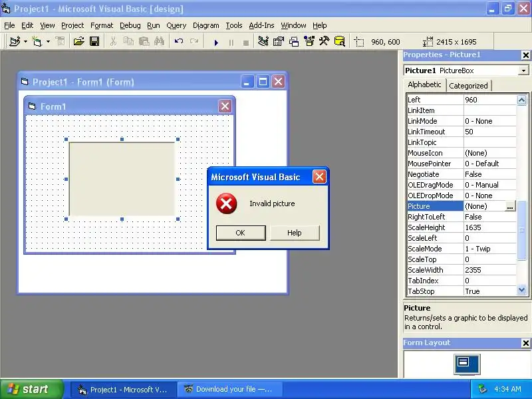The width and height of the screenshot is (532, 399).
Task: Open the Run menu
Action: coord(154,25)
